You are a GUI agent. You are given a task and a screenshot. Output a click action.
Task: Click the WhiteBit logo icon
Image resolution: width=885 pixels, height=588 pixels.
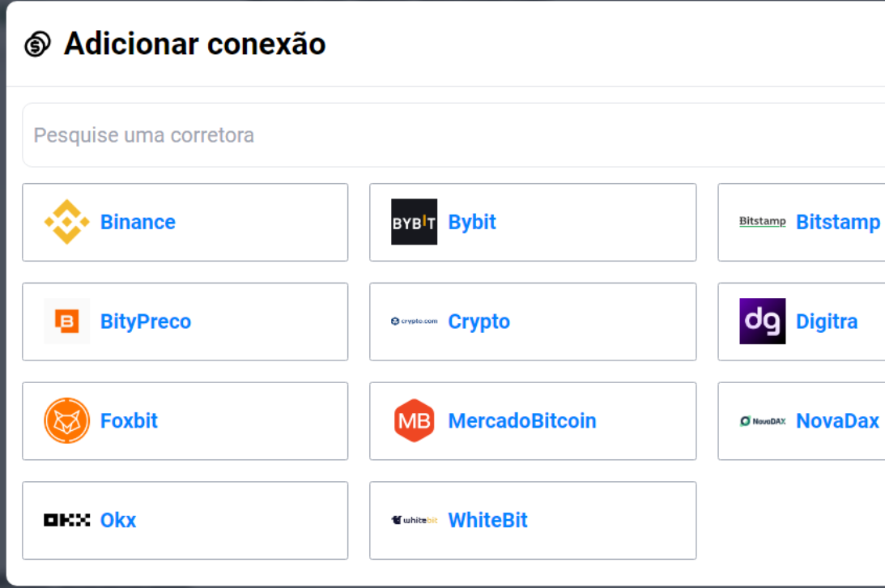pyautogui.click(x=415, y=520)
